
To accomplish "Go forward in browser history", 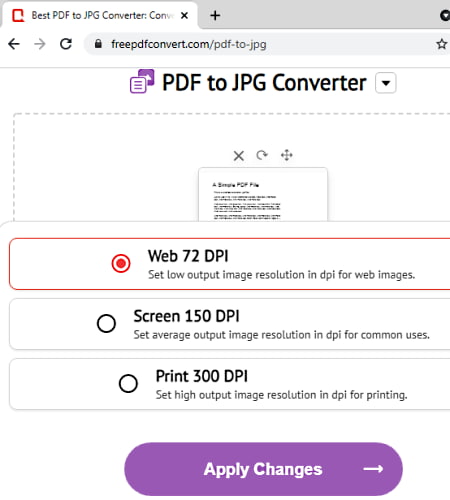I will pos(40,44).
